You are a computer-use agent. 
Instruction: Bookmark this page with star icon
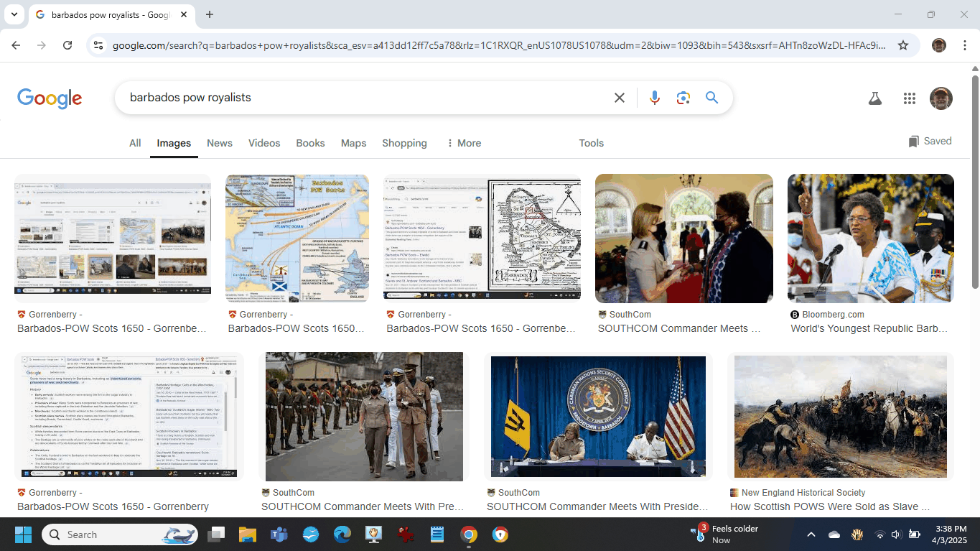point(903,45)
